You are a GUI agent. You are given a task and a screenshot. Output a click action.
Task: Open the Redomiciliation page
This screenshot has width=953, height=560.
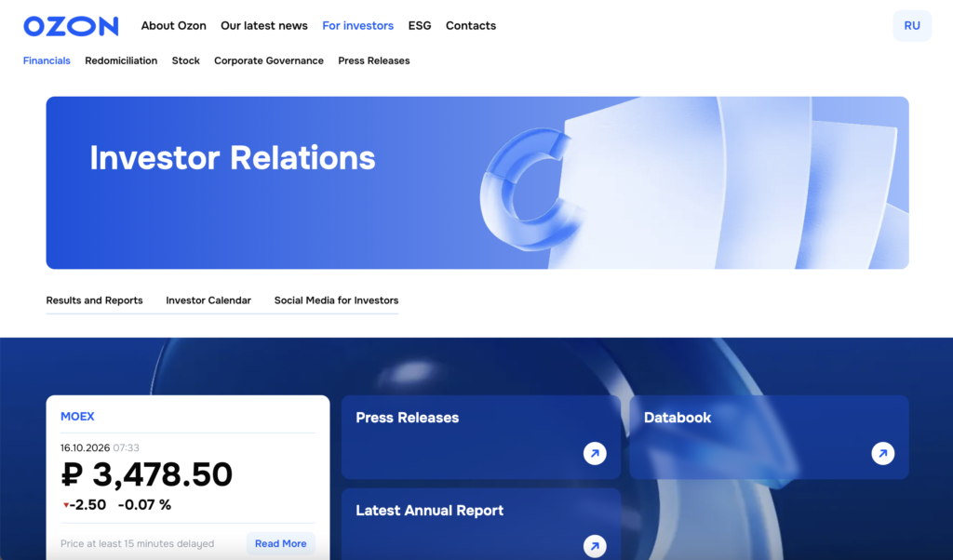[121, 60]
